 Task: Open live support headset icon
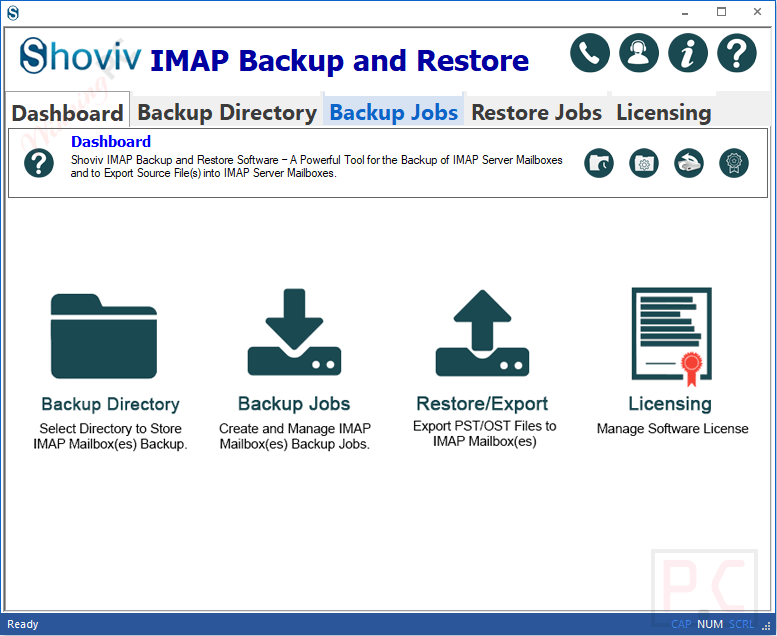(x=639, y=53)
